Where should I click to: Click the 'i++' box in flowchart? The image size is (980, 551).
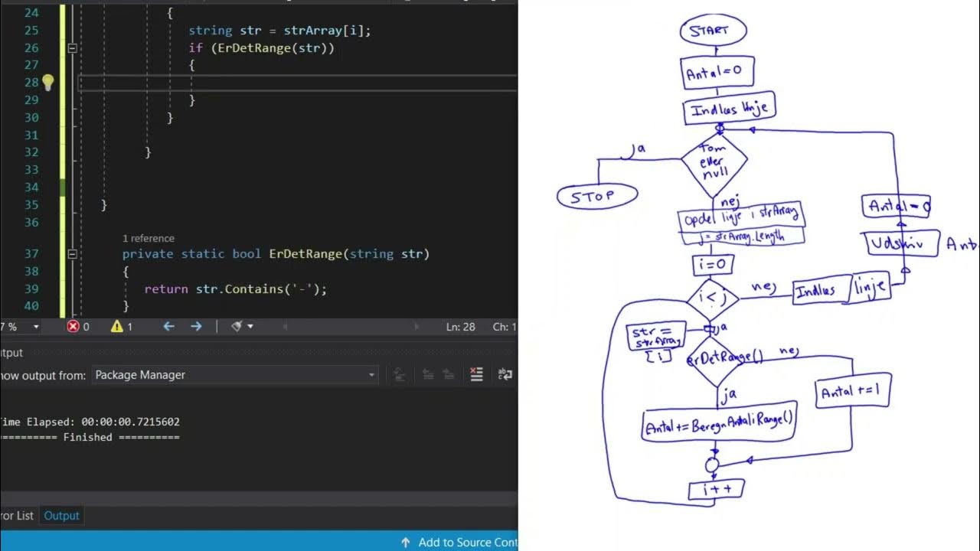[x=716, y=488]
